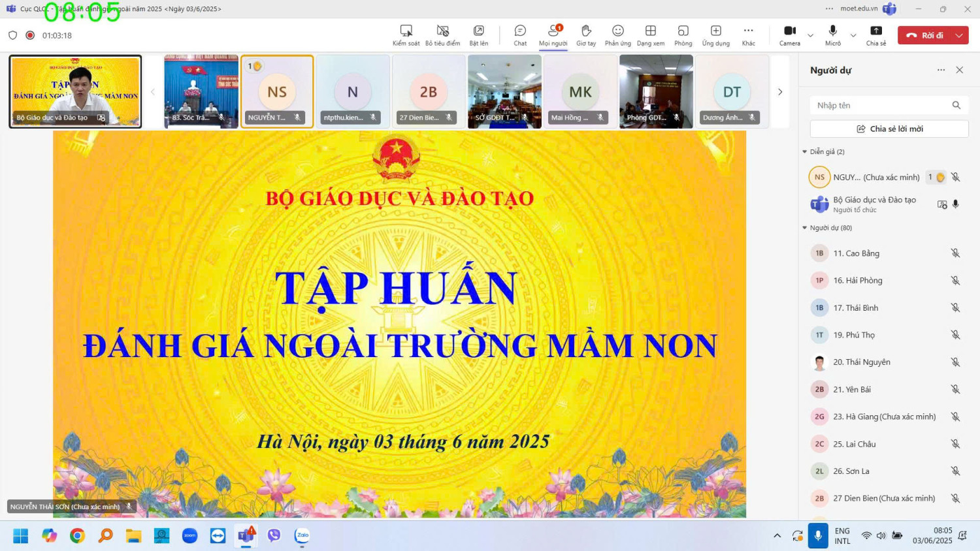Open Zalo from taskbar

coord(302,536)
